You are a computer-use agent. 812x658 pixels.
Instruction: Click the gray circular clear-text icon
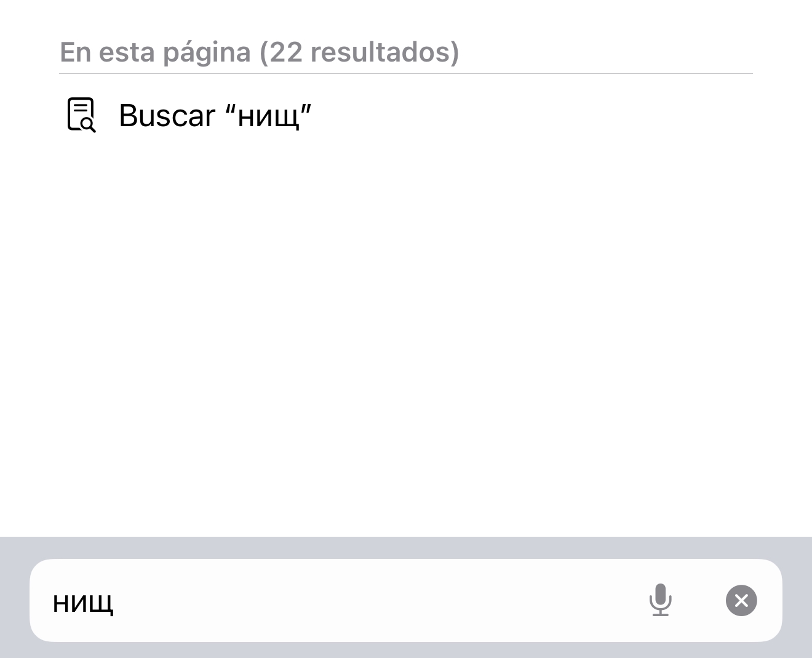click(x=741, y=600)
